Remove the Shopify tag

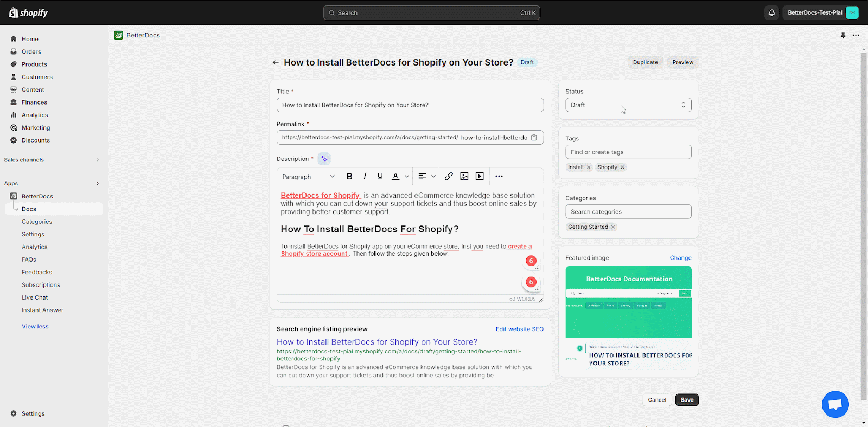(x=622, y=167)
